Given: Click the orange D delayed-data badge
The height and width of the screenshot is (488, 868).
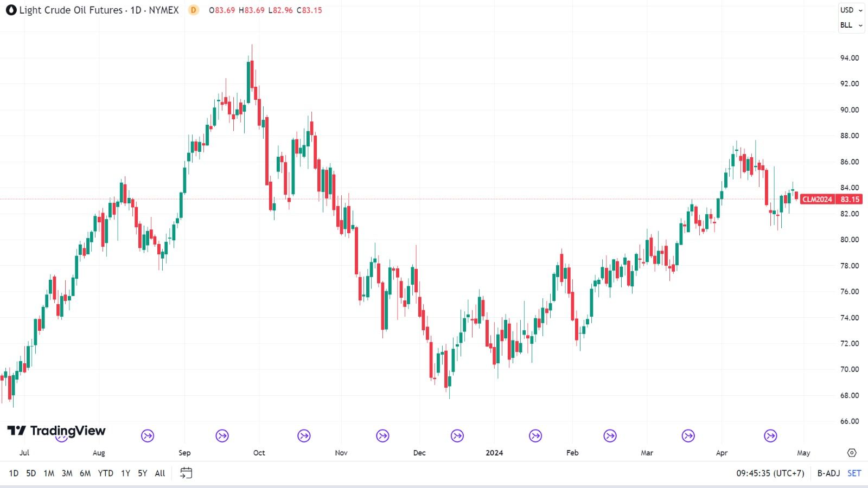Looking at the screenshot, I should click(194, 10).
